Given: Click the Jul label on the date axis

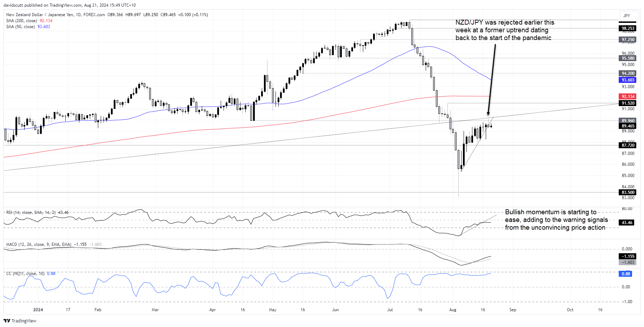Looking at the screenshot, I should pos(390,310).
